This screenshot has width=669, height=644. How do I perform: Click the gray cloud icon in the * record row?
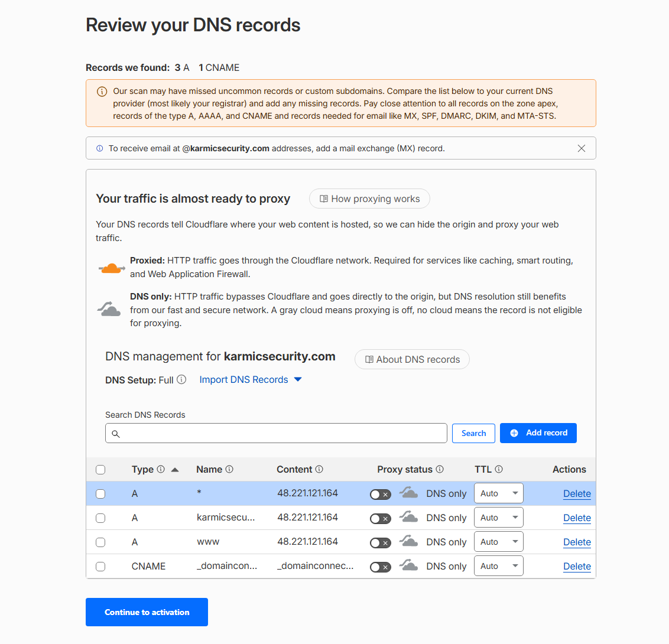click(408, 493)
